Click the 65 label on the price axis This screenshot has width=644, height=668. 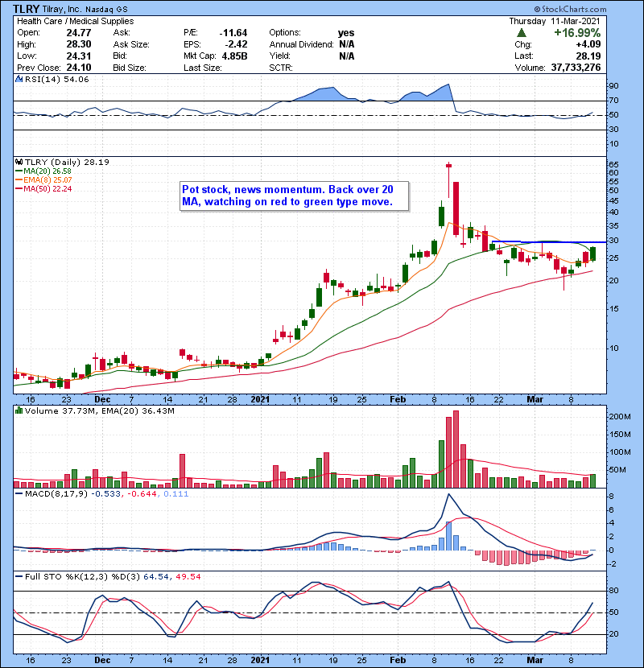(x=613, y=165)
